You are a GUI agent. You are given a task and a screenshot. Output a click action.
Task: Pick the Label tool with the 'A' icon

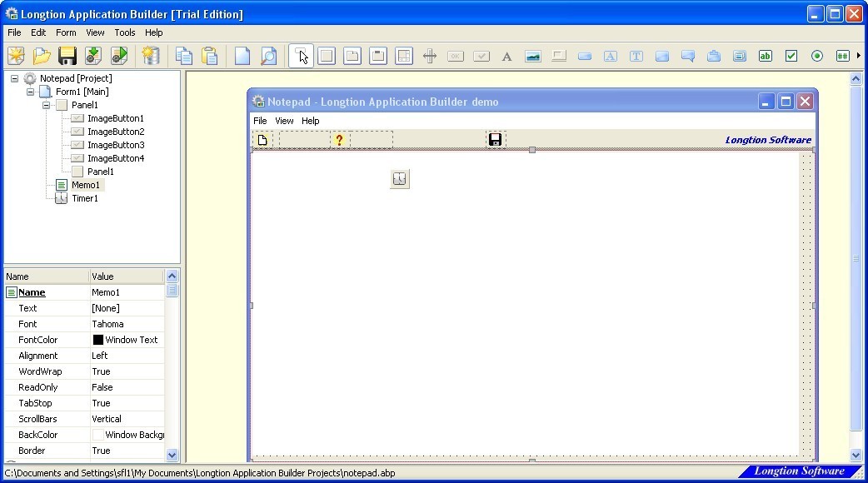coord(506,56)
